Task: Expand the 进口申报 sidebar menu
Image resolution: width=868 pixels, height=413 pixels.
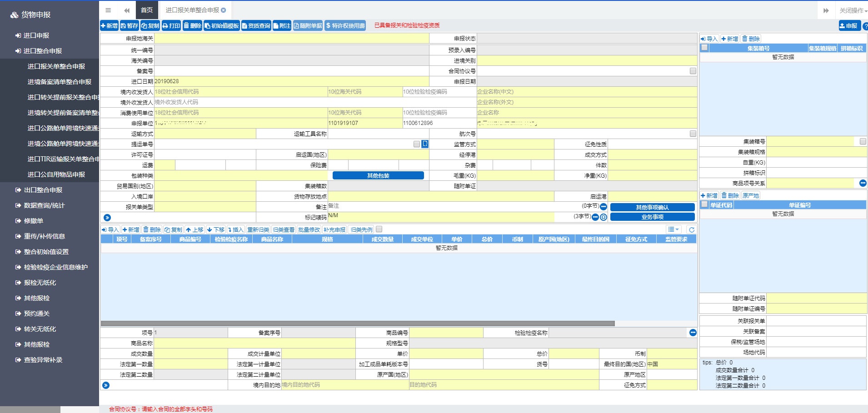Action: point(50,35)
